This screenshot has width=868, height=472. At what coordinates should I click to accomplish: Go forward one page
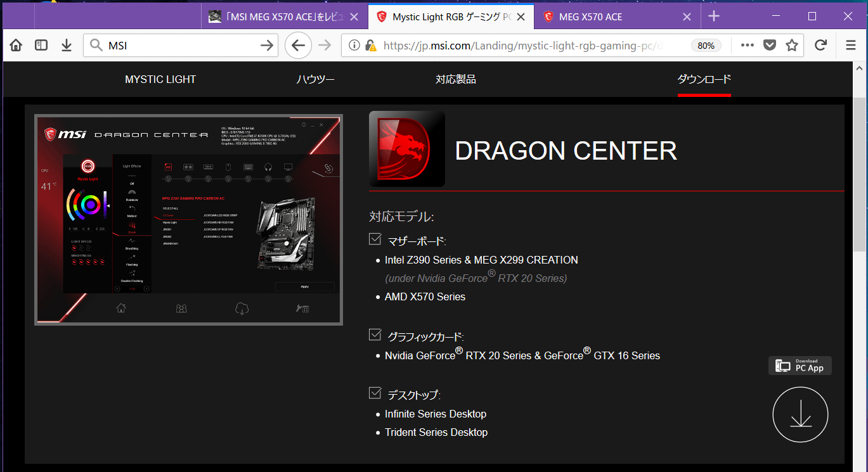[324, 46]
